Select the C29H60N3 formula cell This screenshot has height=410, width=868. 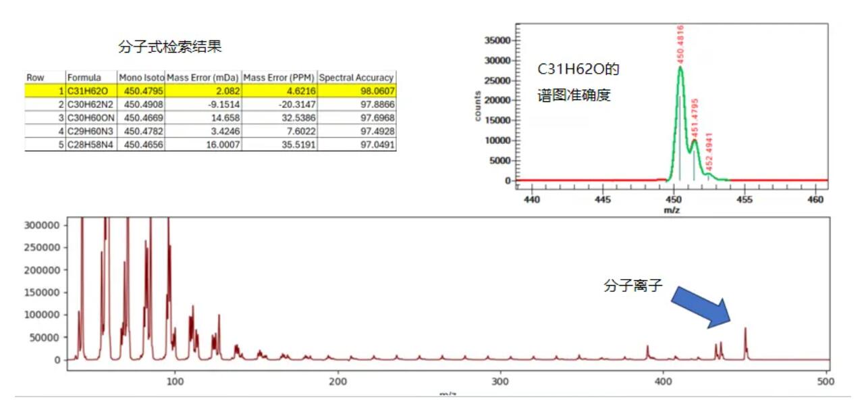click(x=91, y=131)
